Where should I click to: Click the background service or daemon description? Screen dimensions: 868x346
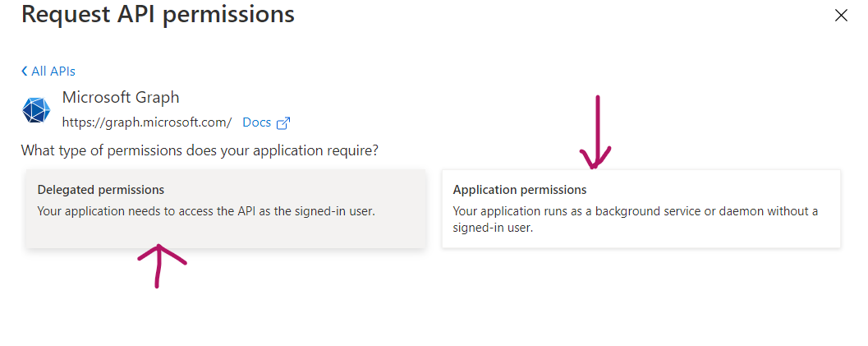pos(636,219)
